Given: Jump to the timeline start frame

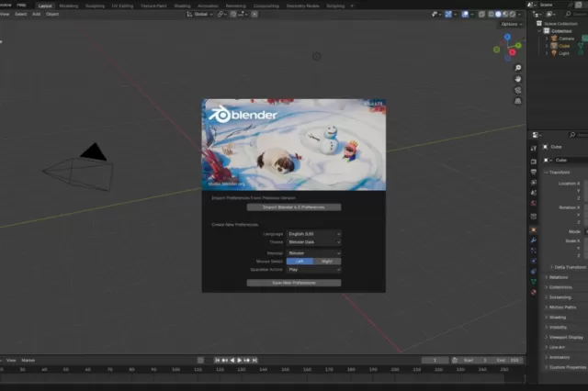Looking at the screenshot, I should [217, 361].
